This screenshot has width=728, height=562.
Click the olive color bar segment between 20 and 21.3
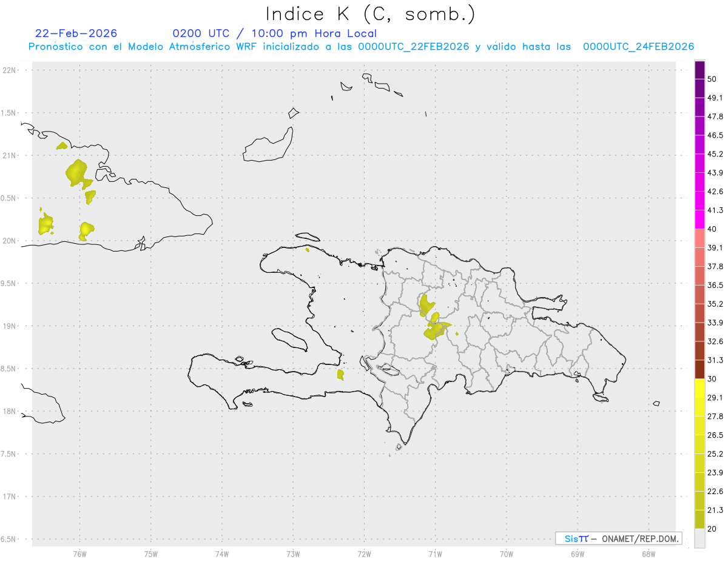[699, 519]
